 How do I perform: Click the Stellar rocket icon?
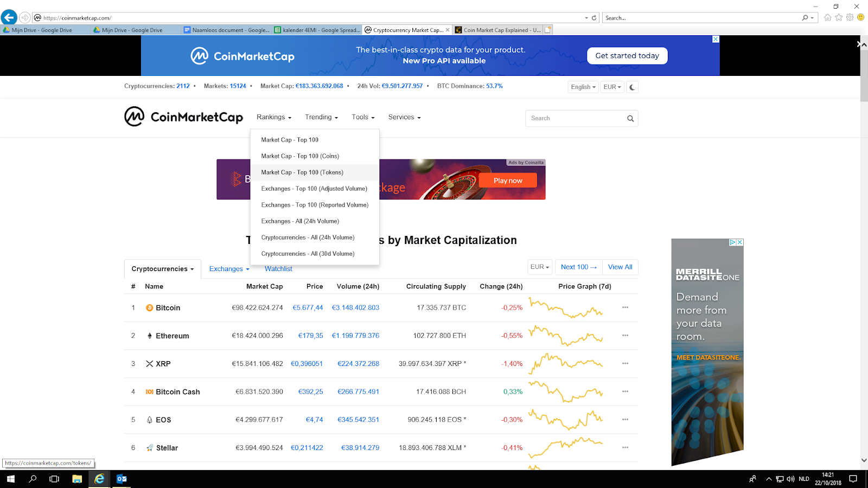click(x=150, y=448)
